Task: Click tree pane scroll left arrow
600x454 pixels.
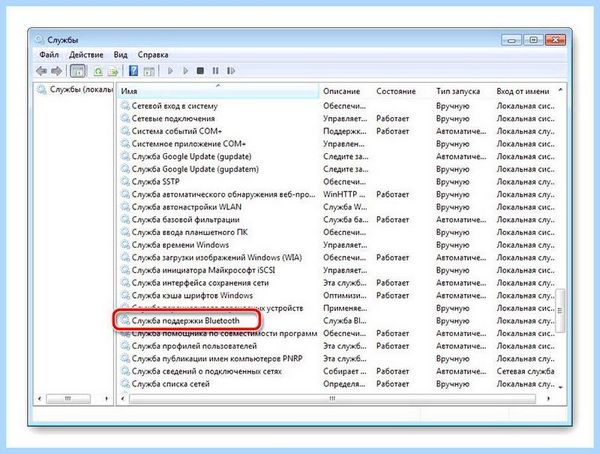Action: pos(39,399)
